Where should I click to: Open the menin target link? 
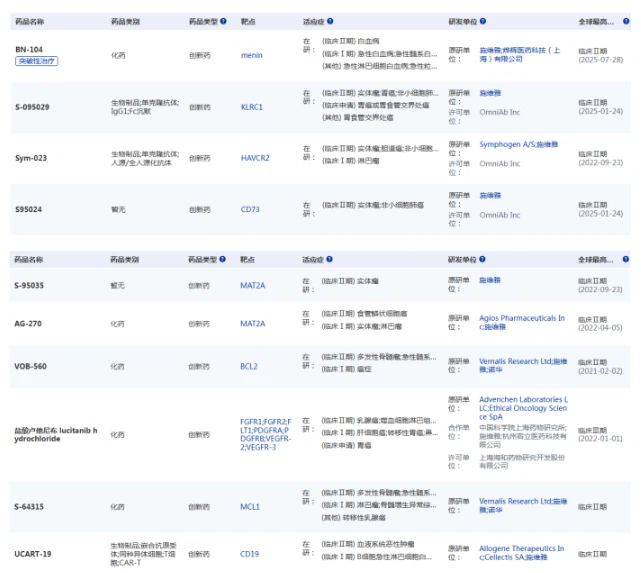click(x=251, y=55)
